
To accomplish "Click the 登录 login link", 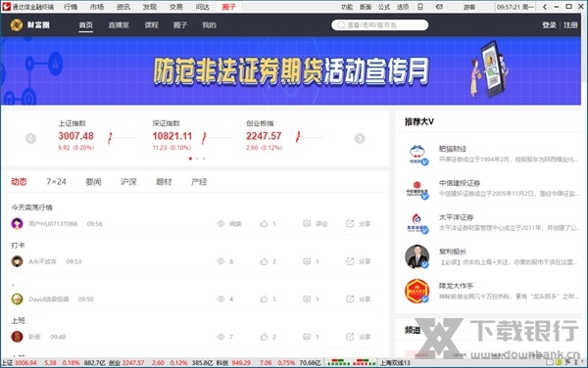I will [549, 25].
